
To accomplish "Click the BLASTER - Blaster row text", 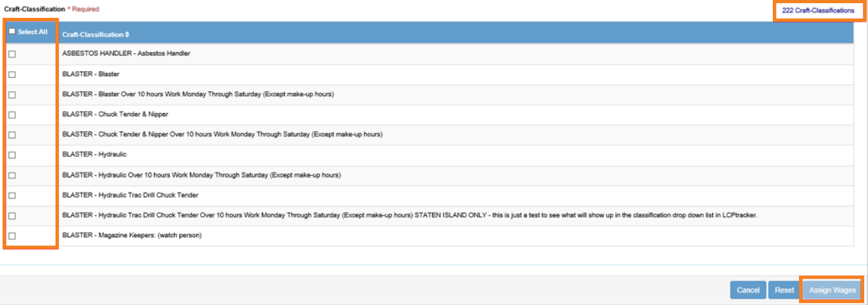I will 91,74.
